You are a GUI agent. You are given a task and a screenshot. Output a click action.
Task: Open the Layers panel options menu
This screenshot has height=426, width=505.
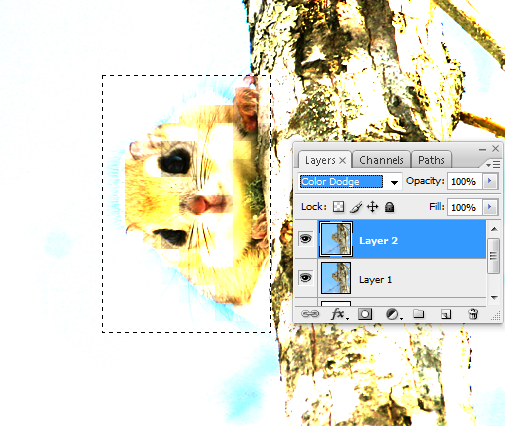493,165
